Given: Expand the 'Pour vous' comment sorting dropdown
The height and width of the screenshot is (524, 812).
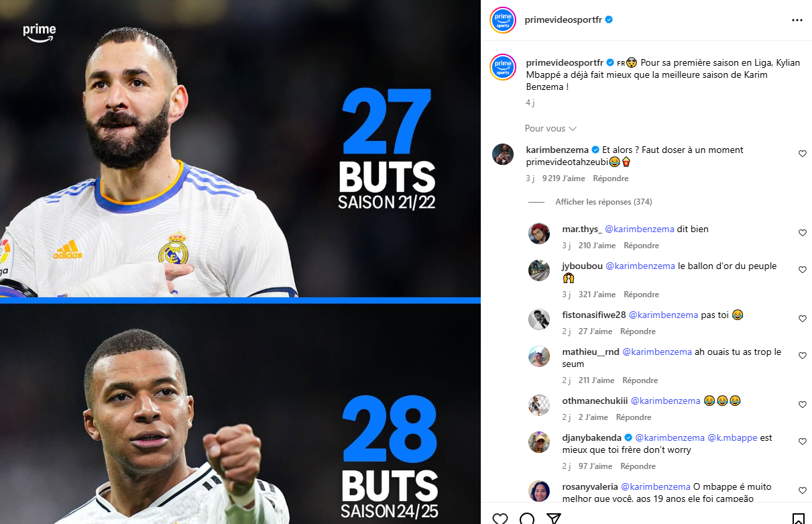Looking at the screenshot, I should point(550,128).
